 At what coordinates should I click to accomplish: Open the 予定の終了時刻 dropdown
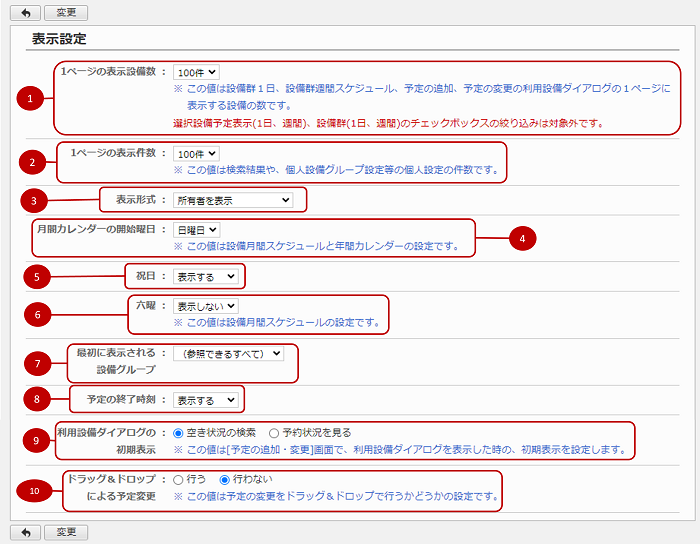point(206,400)
